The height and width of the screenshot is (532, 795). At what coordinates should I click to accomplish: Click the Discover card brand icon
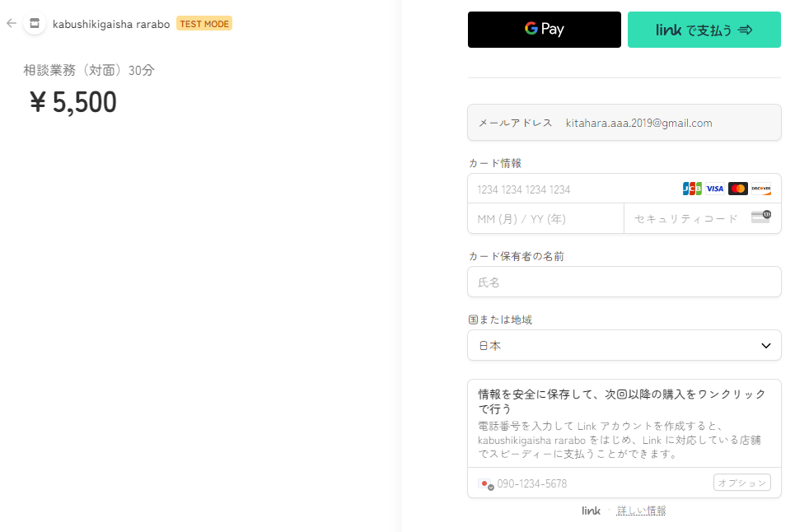click(x=761, y=189)
